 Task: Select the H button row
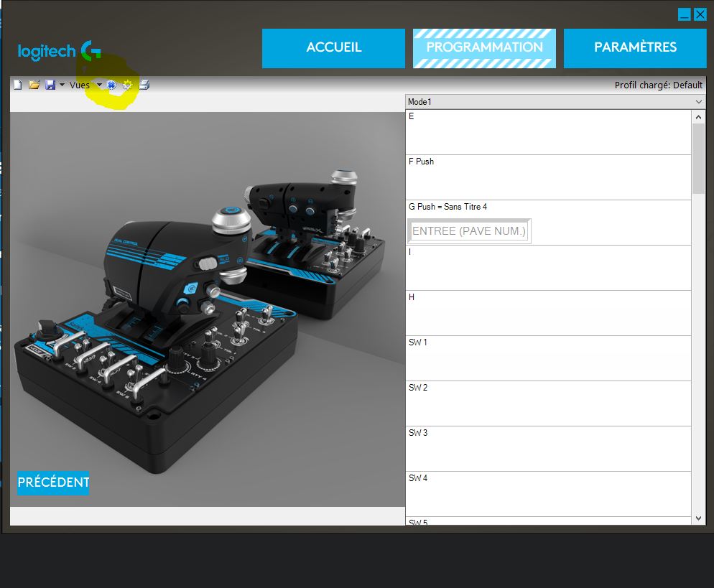coord(548,313)
